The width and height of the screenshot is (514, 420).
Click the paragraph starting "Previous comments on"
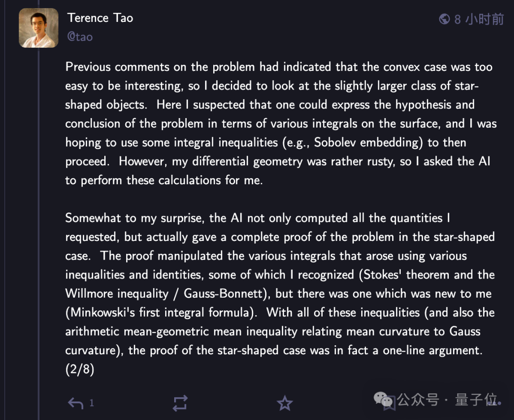pyautogui.click(x=281, y=123)
